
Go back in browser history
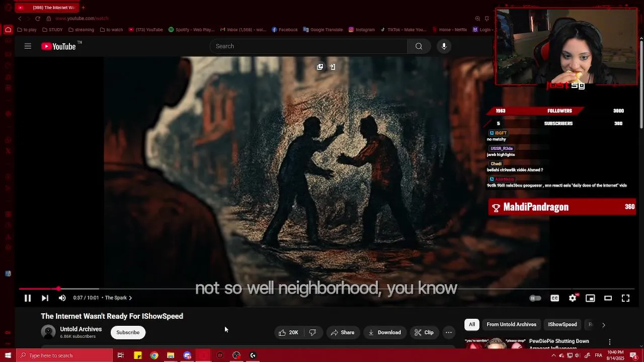(x=20, y=19)
